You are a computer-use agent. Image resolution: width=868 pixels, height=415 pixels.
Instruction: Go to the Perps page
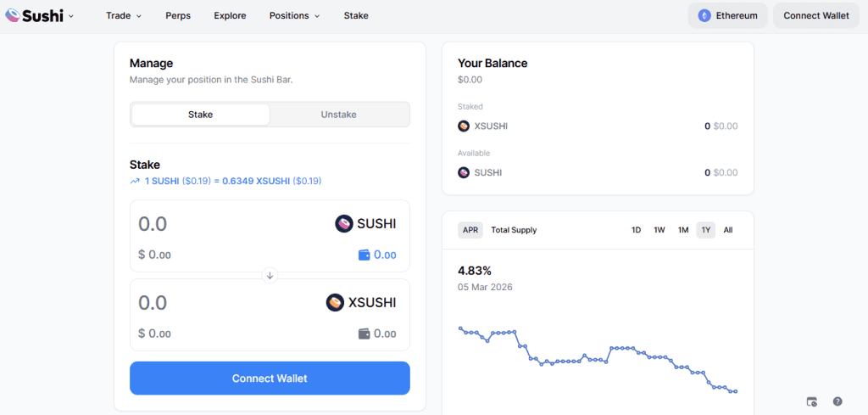pyautogui.click(x=178, y=15)
